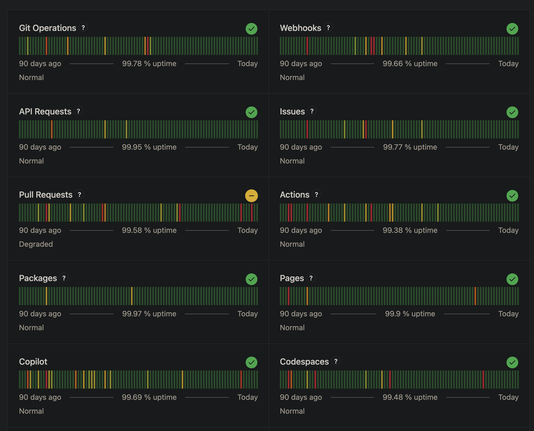Click the help icon beside Actions
Viewport: 534px width, 431px height.
pos(316,194)
